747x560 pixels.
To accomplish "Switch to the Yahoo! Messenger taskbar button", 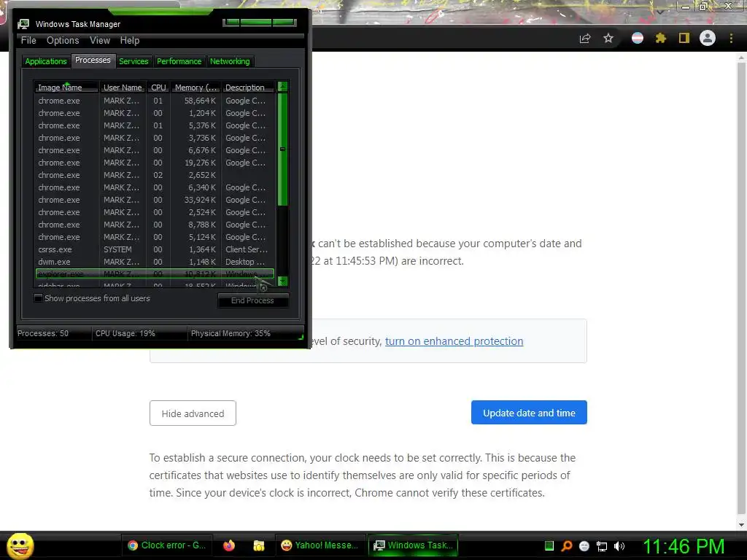I will [321, 545].
